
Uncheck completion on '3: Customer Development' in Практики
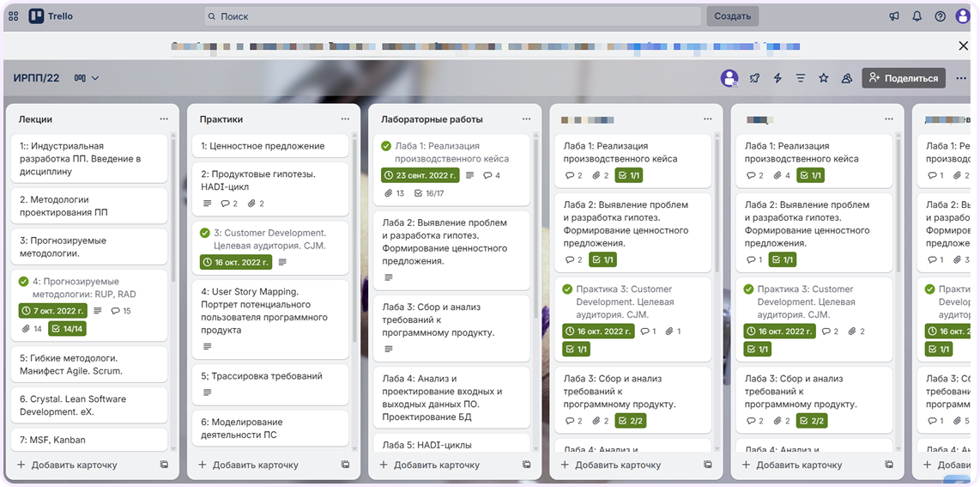(205, 233)
